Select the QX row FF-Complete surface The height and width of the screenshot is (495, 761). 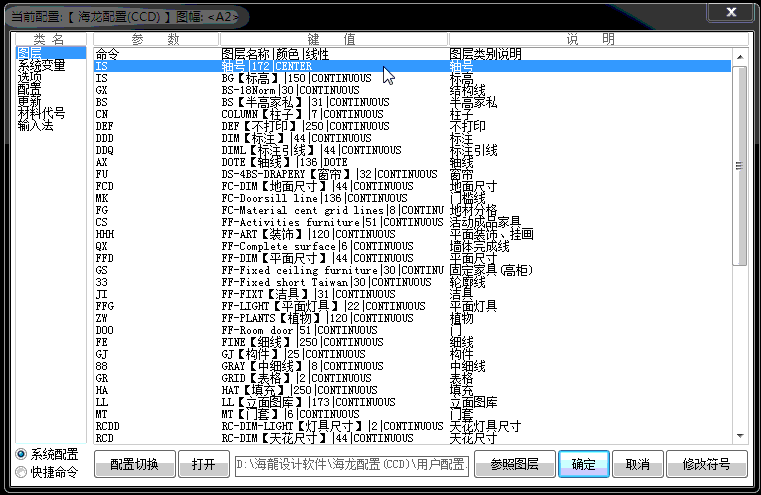pos(413,246)
